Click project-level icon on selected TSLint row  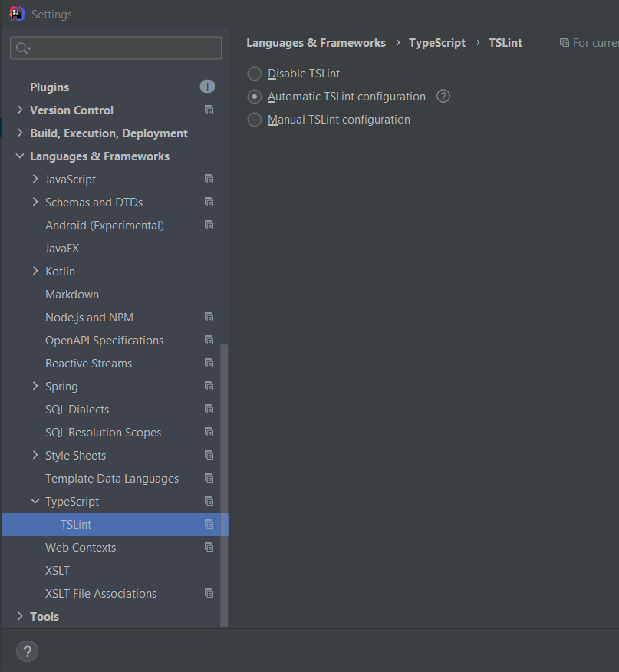click(x=209, y=525)
